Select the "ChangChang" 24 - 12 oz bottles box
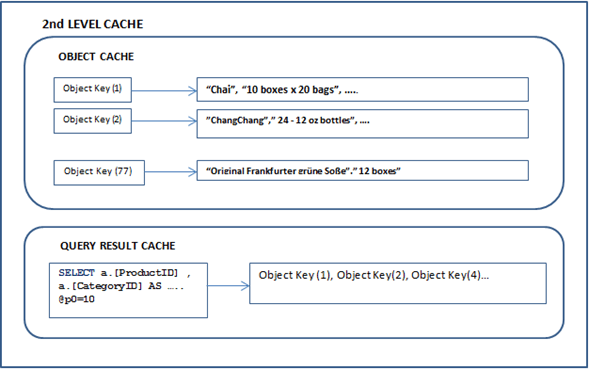The height and width of the screenshot is (370, 589). pyautogui.click(x=362, y=124)
